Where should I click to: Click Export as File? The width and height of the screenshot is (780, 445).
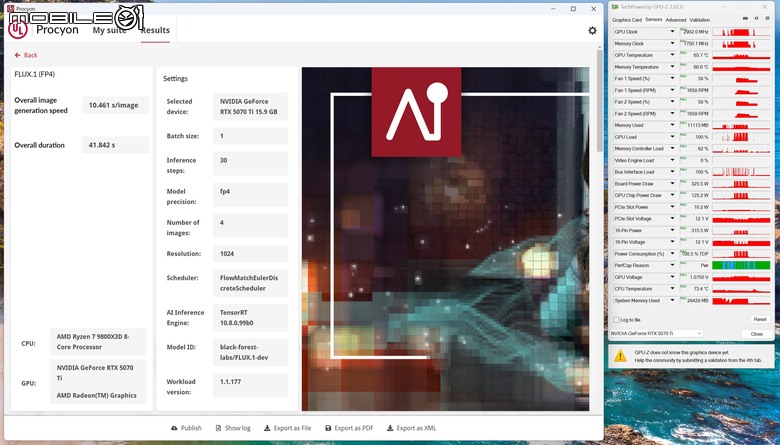(288, 428)
